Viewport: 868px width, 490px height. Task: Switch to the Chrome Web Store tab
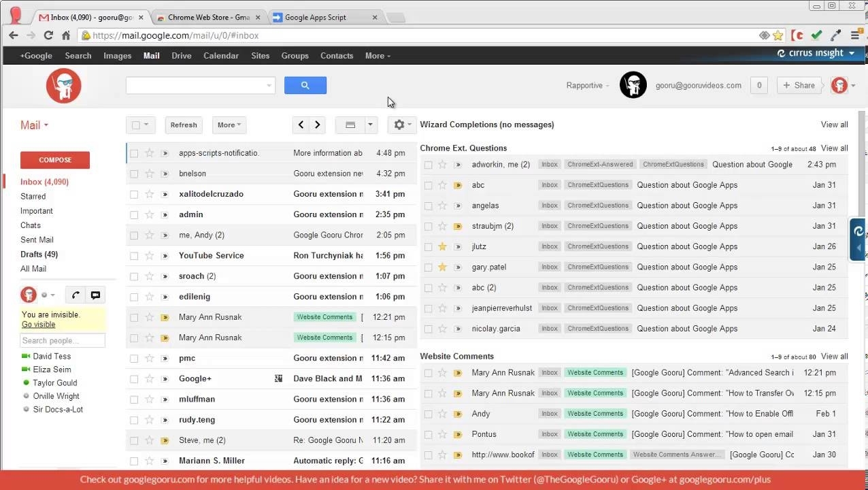[208, 17]
